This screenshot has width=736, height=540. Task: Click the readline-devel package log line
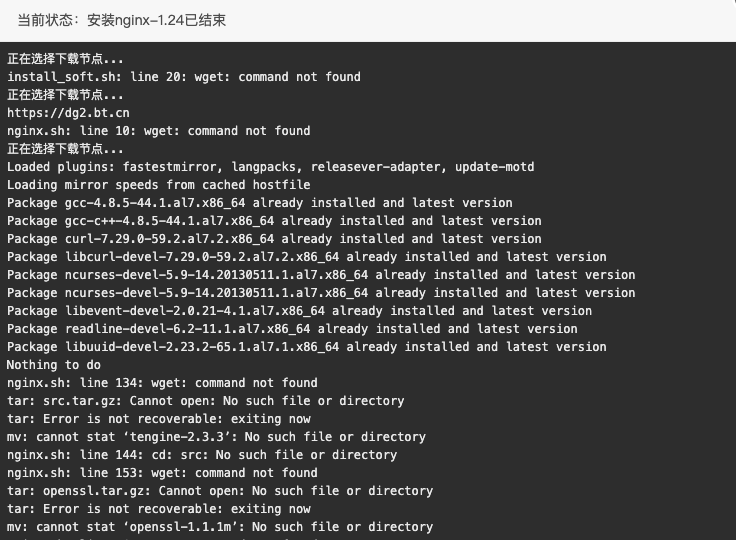pyautogui.click(x=292, y=329)
